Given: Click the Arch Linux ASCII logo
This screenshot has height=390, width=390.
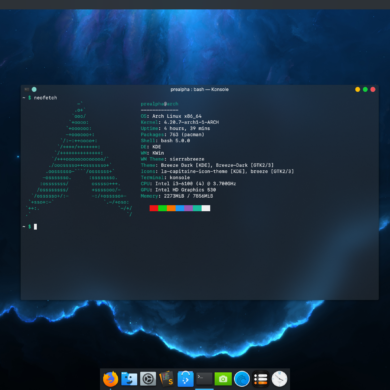Looking at the screenshot, I should (79, 159).
